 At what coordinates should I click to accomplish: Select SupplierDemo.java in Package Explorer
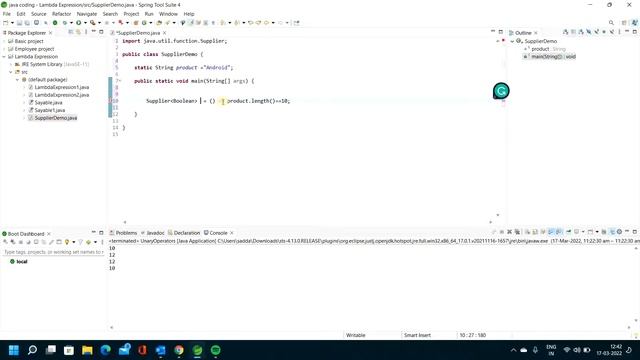(56, 118)
